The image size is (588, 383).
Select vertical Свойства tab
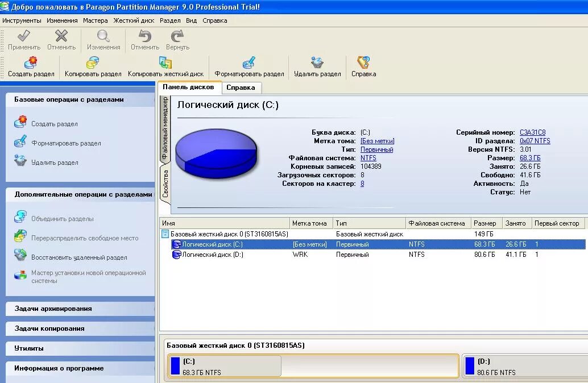(165, 183)
